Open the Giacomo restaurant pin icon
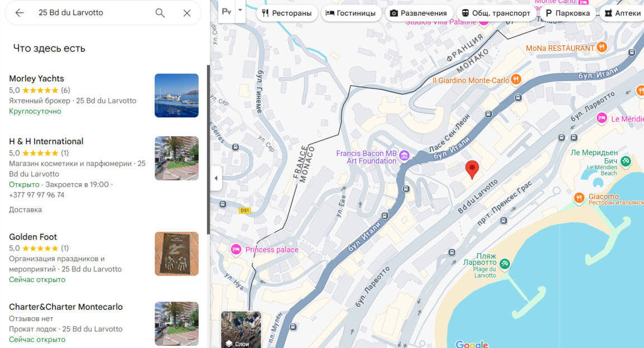Screen dimensions: 644x348 tap(579, 198)
